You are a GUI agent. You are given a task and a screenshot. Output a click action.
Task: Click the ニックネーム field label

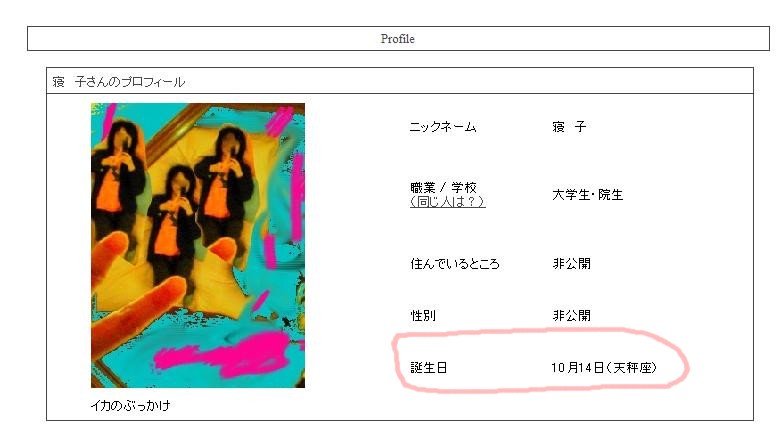coord(443,127)
